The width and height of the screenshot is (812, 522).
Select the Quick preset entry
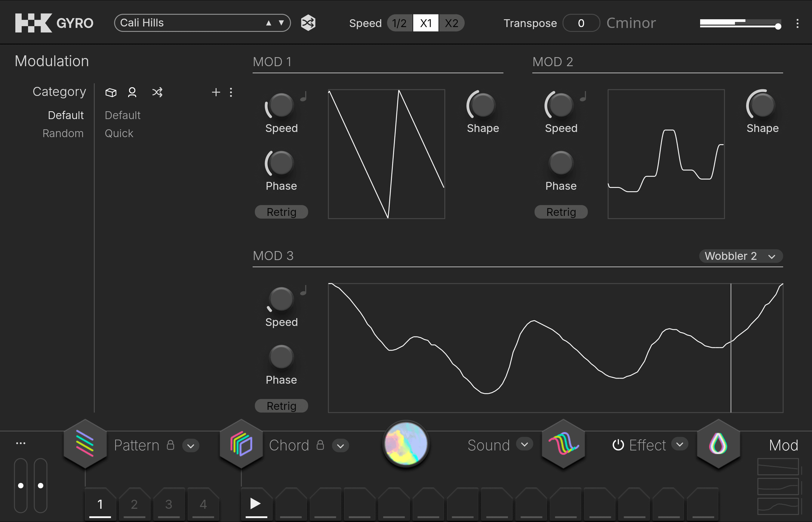[x=119, y=133]
